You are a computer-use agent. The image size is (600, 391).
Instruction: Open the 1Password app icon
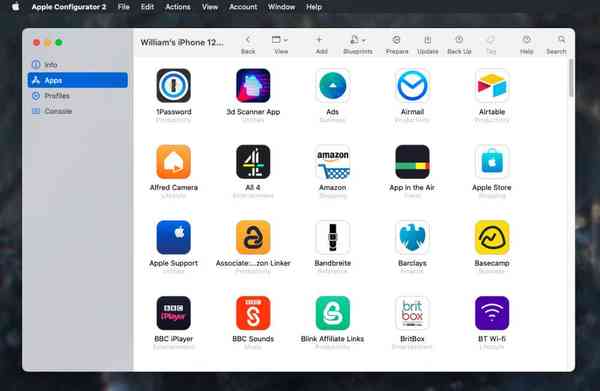click(x=173, y=85)
